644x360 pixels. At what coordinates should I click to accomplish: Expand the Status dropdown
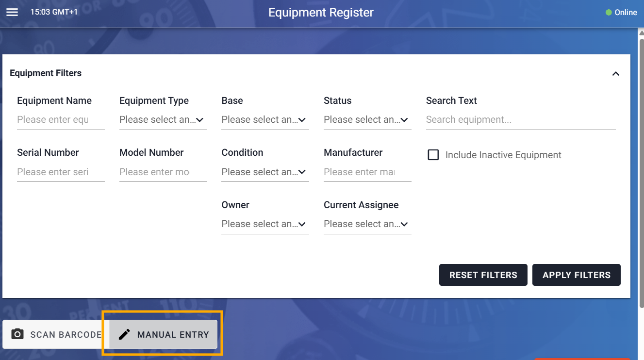(367, 120)
